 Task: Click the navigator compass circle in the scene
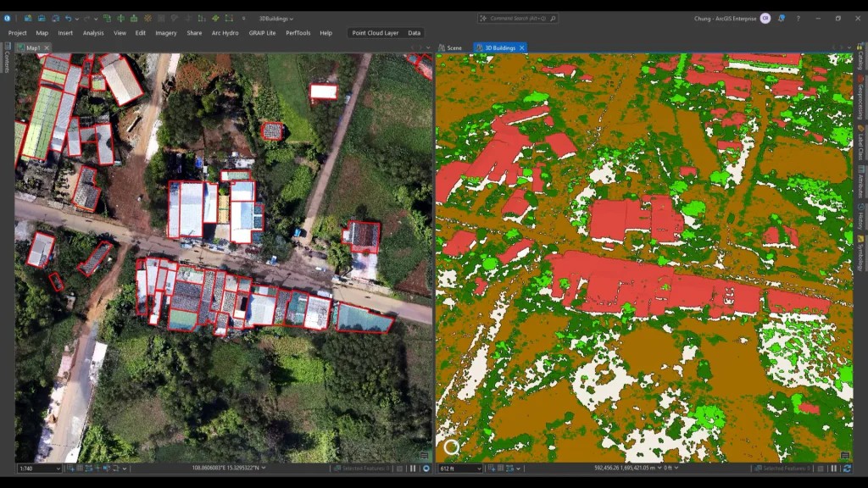tap(452, 447)
